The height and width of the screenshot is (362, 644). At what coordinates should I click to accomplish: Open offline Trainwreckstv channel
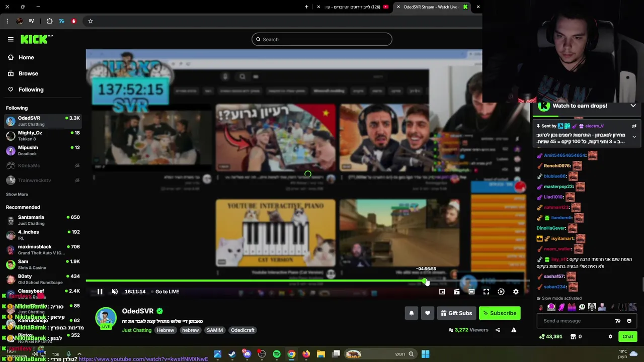pos(43,180)
